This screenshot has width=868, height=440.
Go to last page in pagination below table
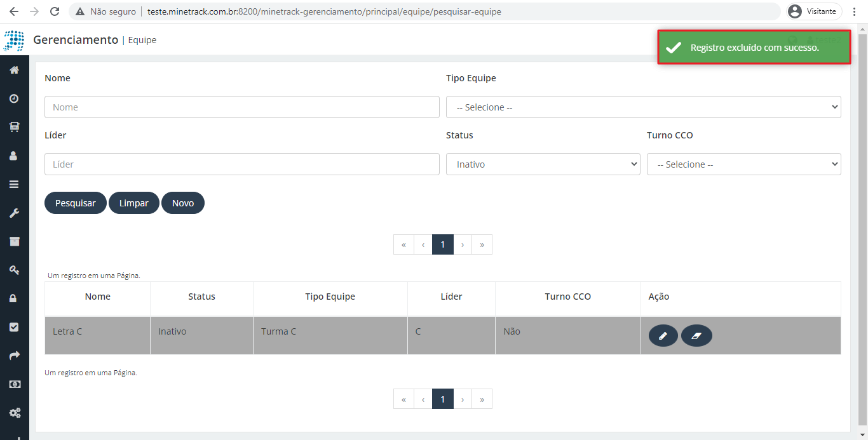pyautogui.click(x=482, y=399)
